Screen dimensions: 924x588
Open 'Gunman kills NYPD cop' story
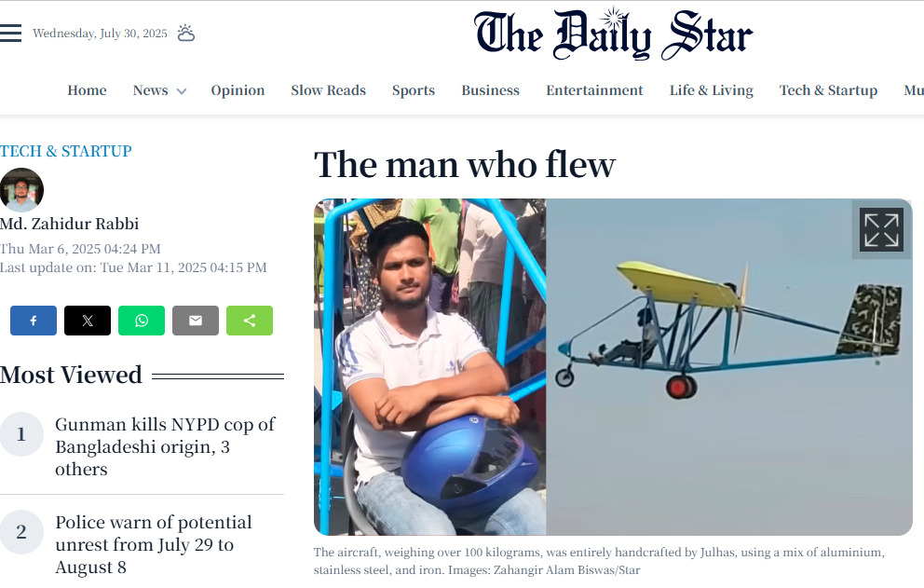click(165, 446)
